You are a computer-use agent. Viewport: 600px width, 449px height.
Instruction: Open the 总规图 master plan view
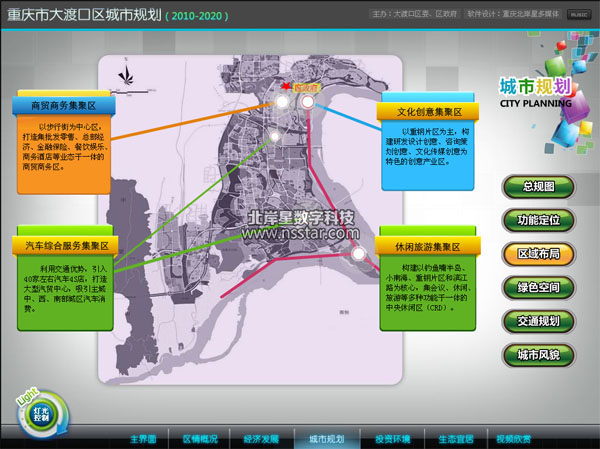[539, 187]
